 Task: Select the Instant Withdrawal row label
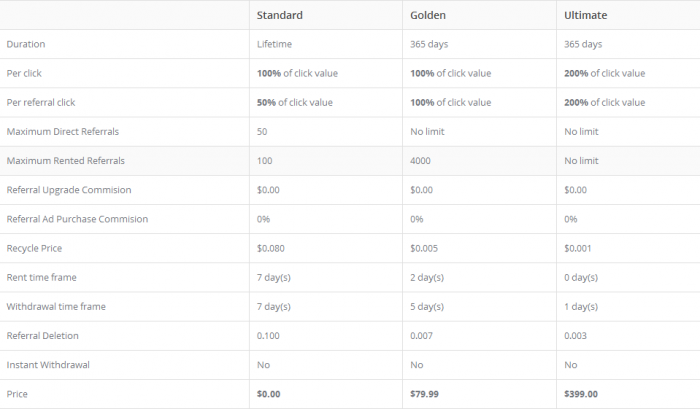tap(48, 365)
